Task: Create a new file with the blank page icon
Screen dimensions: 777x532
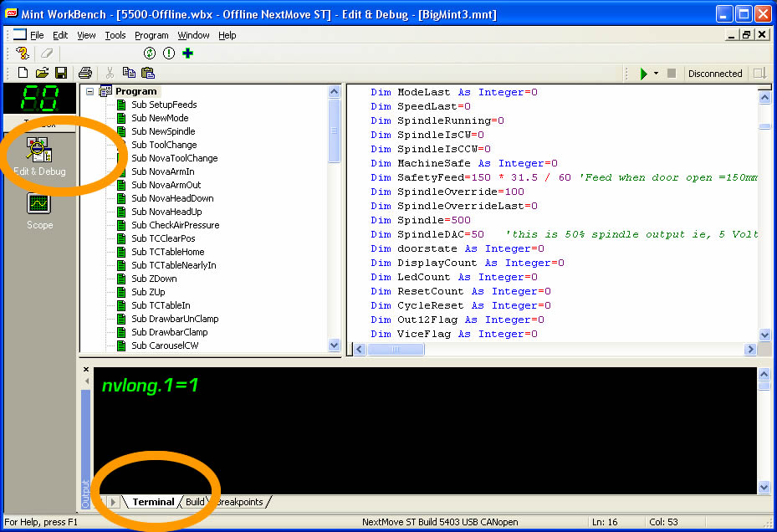Action: coord(23,73)
